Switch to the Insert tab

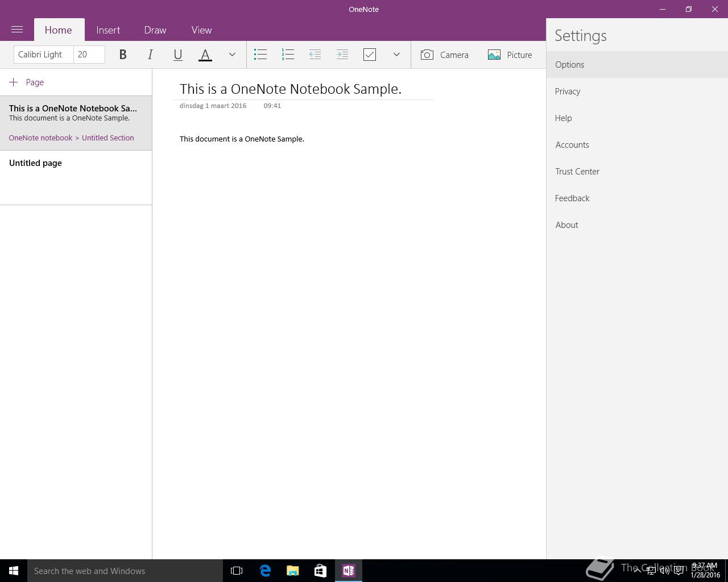pyautogui.click(x=108, y=30)
